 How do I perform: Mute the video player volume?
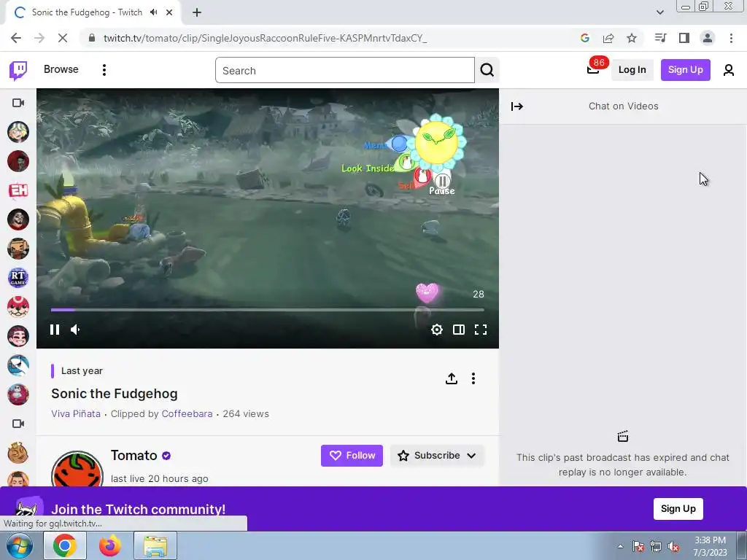point(76,330)
